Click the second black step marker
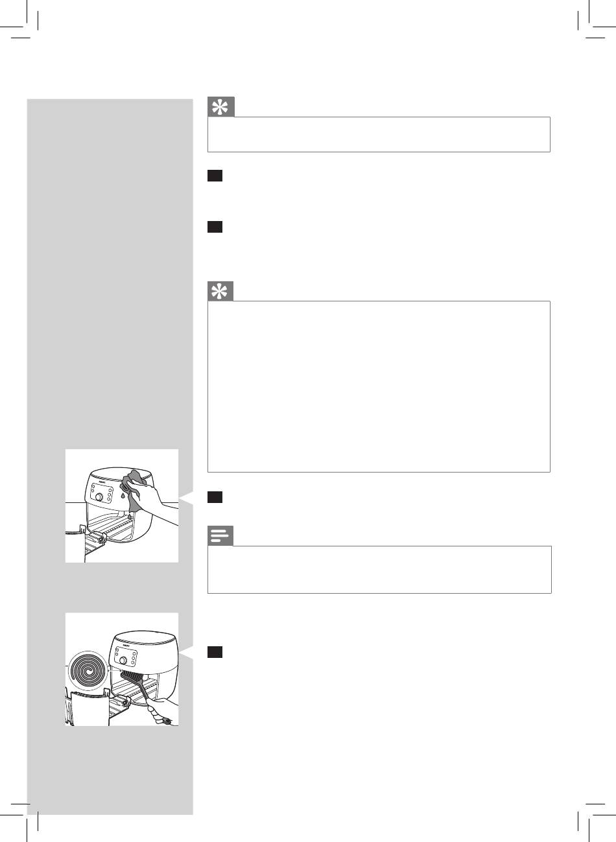This screenshot has height=842, width=616. pos(215,227)
